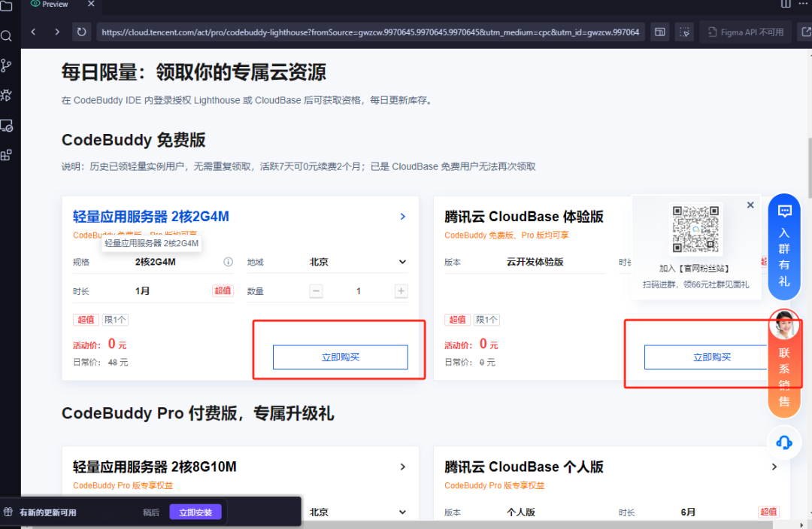This screenshot has width=812, height=529.
Task: Click the URL address bar
Action: click(x=370, y=32)
